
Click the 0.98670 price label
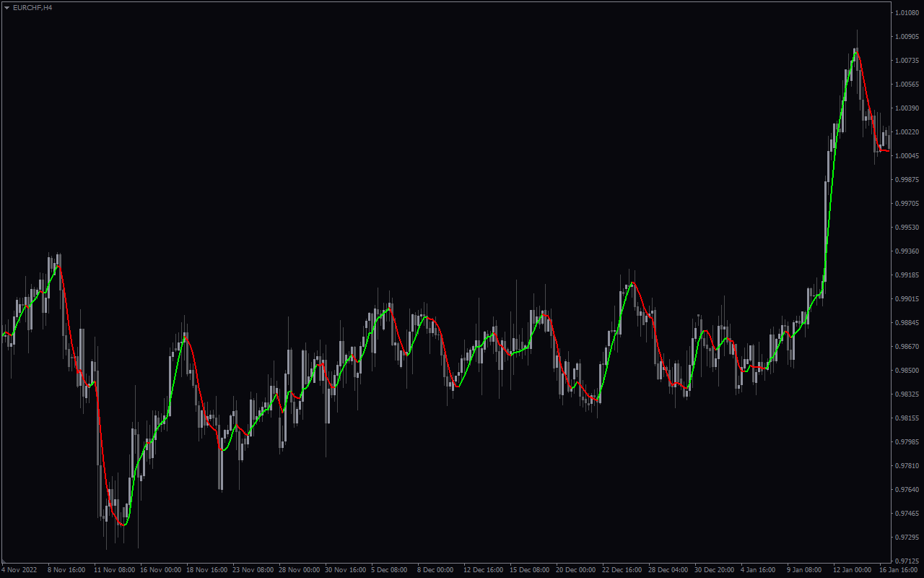[x=907, y=346]
